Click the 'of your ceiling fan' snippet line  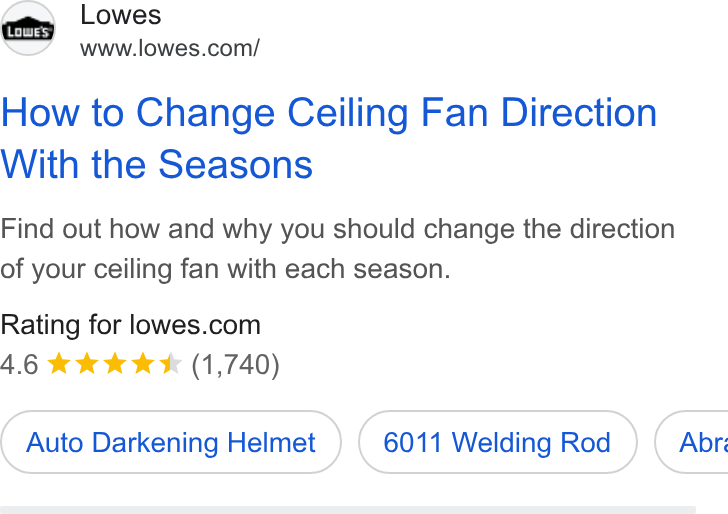click(x=225, y=269)
